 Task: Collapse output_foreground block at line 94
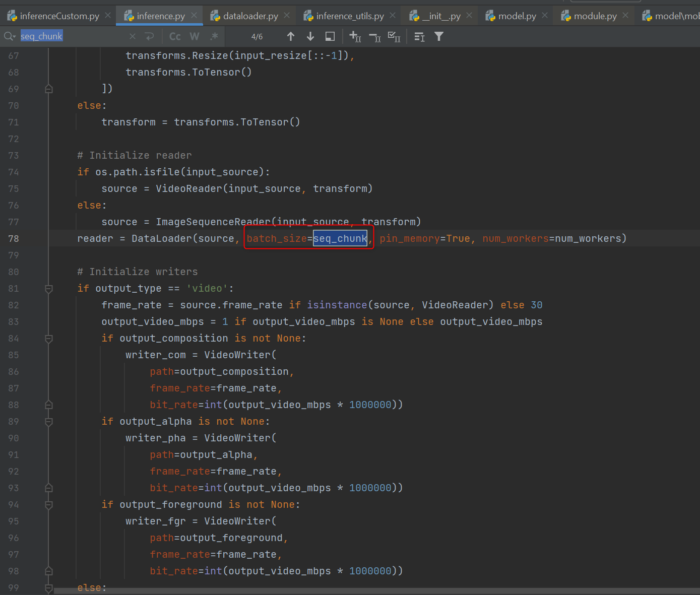[49, 505]
